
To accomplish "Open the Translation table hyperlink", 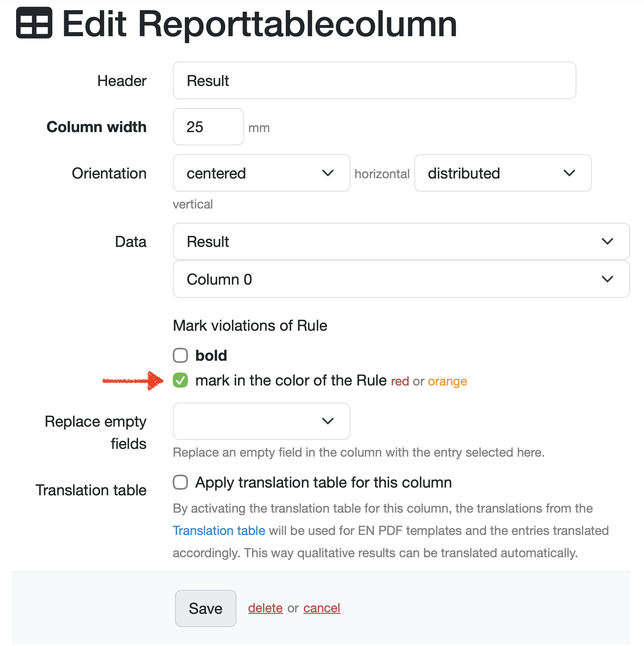I will 219,531.
